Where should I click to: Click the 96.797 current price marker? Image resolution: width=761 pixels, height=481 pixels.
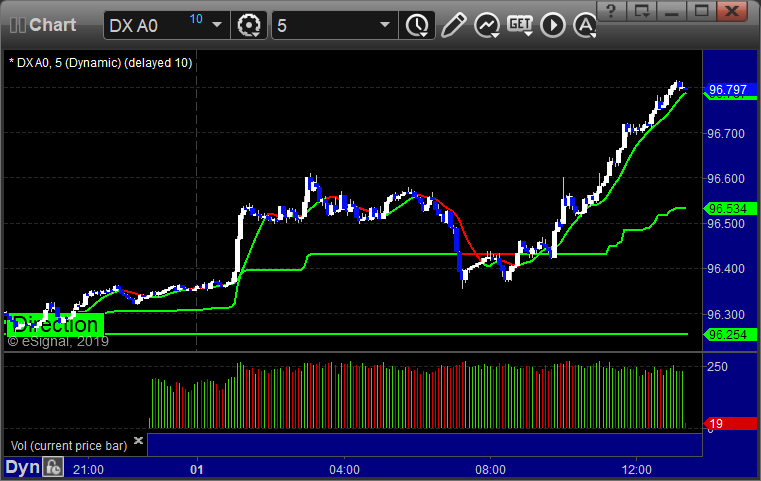[x=730, y=90]
